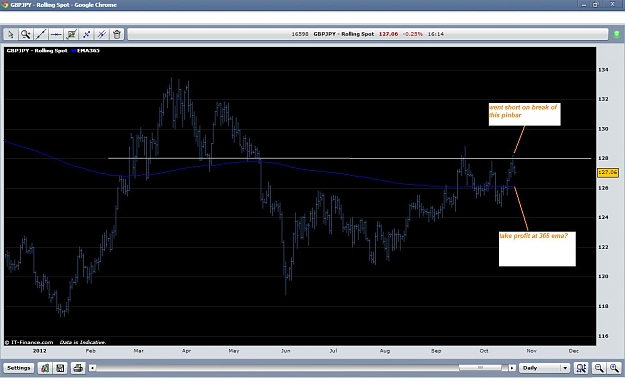Zoom out of the chart
Viewport: 625px width, 391px height.
pyautogui.click(x=599, y=368)
